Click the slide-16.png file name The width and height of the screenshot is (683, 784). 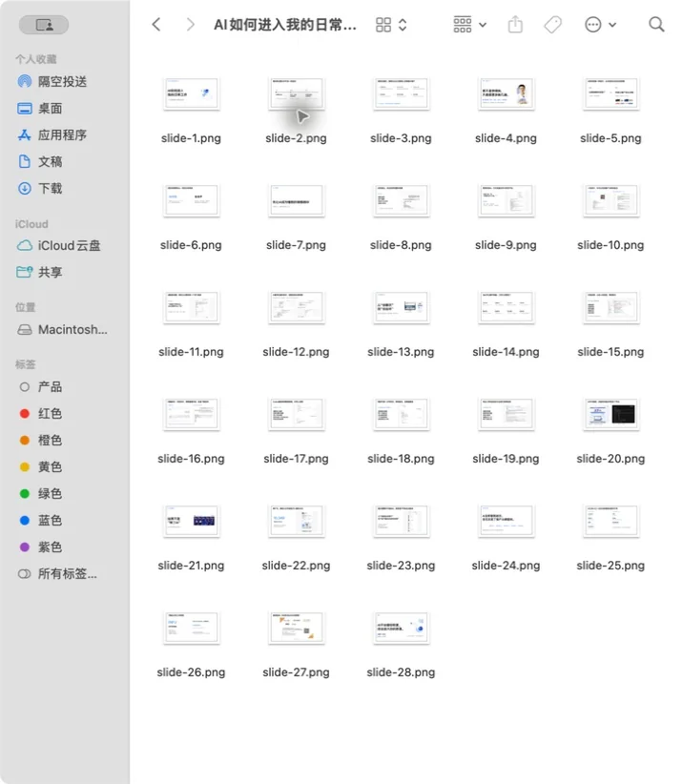[191, 459]
